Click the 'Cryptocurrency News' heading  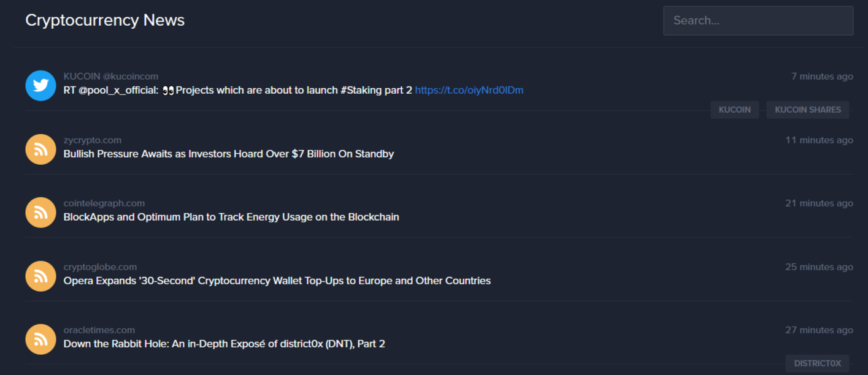pyautogui.click(x=105, y=20)
